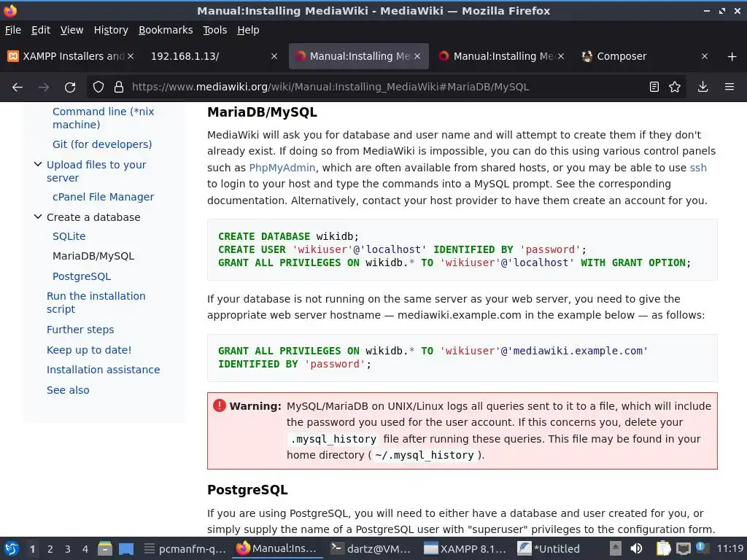Show site security padlock info

point(119,87)
